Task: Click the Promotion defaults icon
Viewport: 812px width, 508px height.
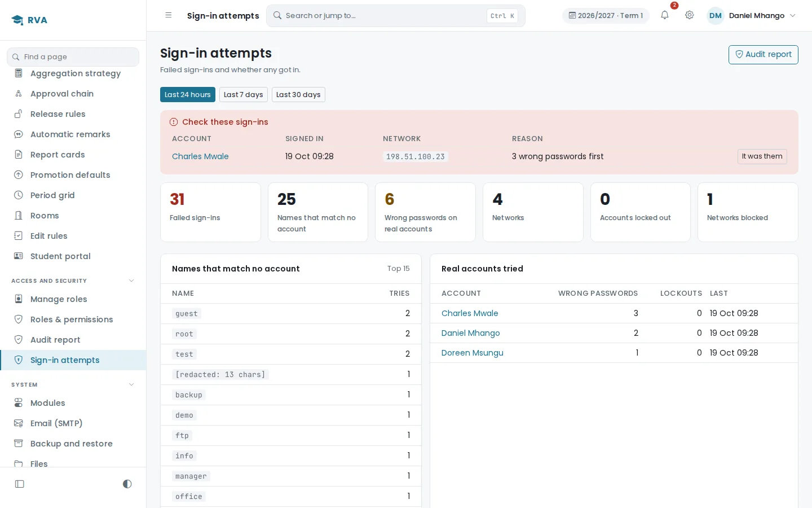Action: coord(19,175)
